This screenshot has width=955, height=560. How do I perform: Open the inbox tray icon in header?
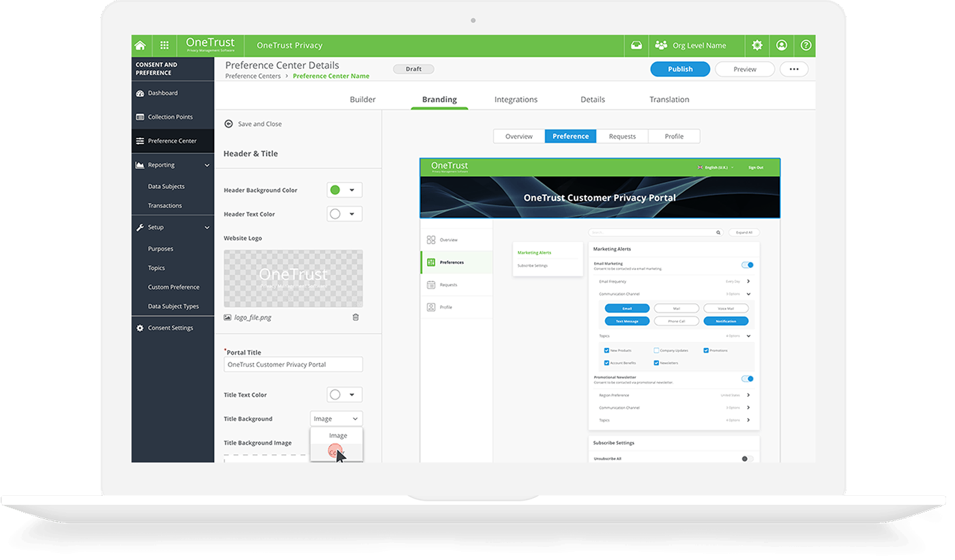[636, 46]
